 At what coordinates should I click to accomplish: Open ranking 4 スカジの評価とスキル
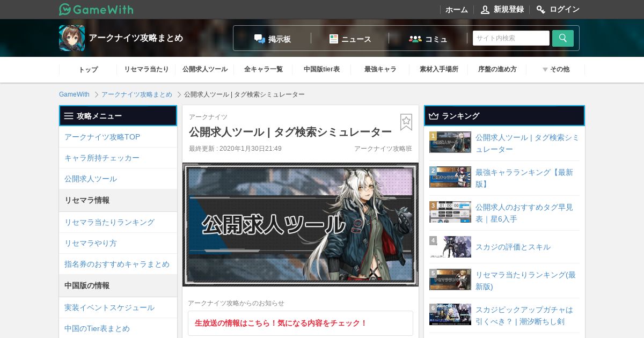tap(513, 247)
